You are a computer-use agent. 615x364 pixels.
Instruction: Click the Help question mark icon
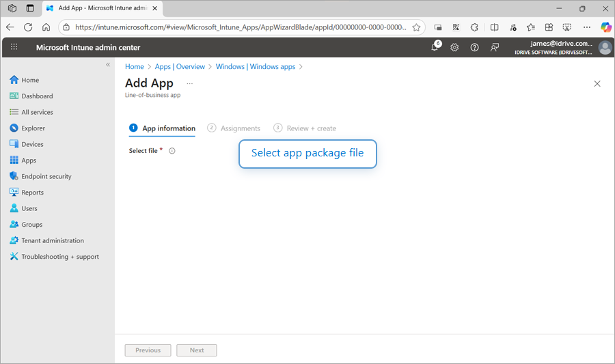(x=474, y=47)
